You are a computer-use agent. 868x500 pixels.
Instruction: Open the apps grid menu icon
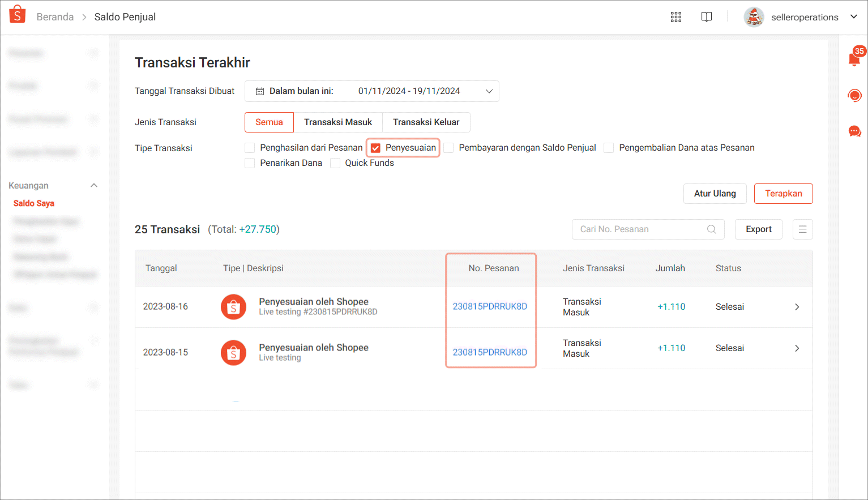675,17
